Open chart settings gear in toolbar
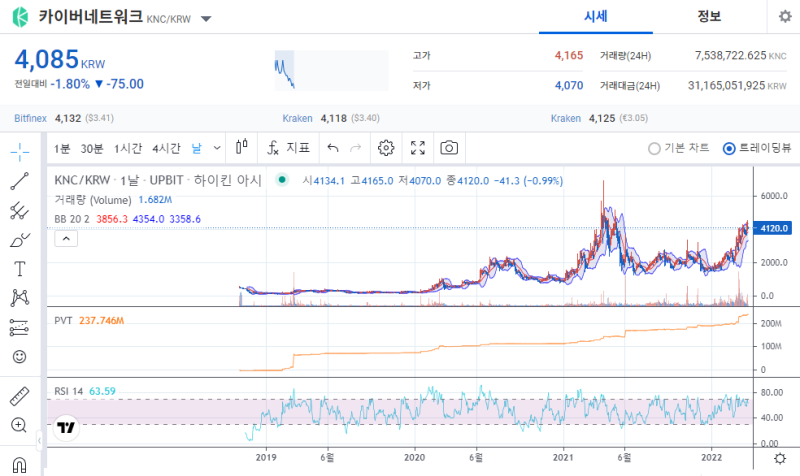800x476 pixels. (x=386, y=148)
